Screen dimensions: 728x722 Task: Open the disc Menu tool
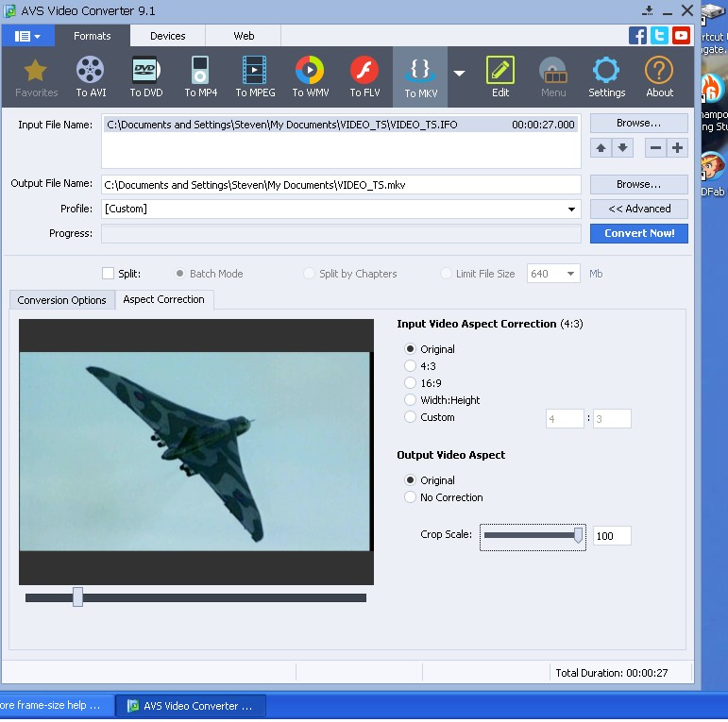(x=553, y=77)
